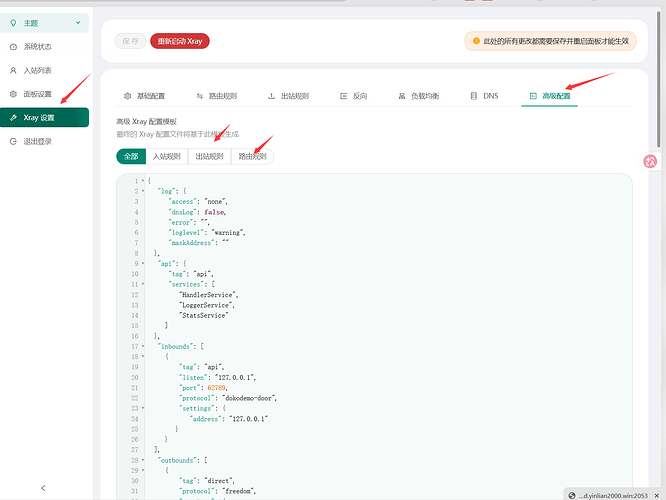The height and width of the screenshot is (500, 666).
Task: Switch to the 负载均衡 tab
Action: [x=419, y=96]
